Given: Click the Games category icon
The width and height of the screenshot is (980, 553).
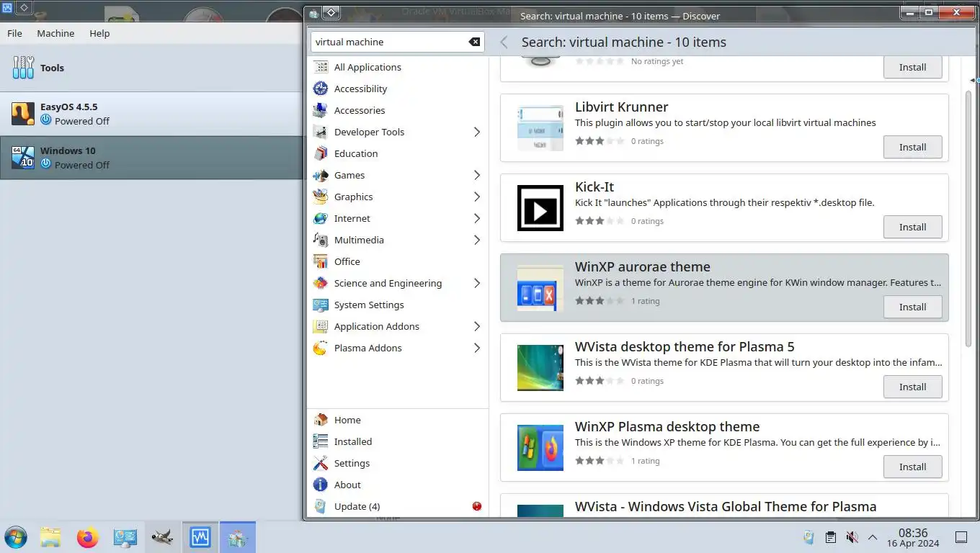Looking at the screenshot, I should (x=321, y=175).
